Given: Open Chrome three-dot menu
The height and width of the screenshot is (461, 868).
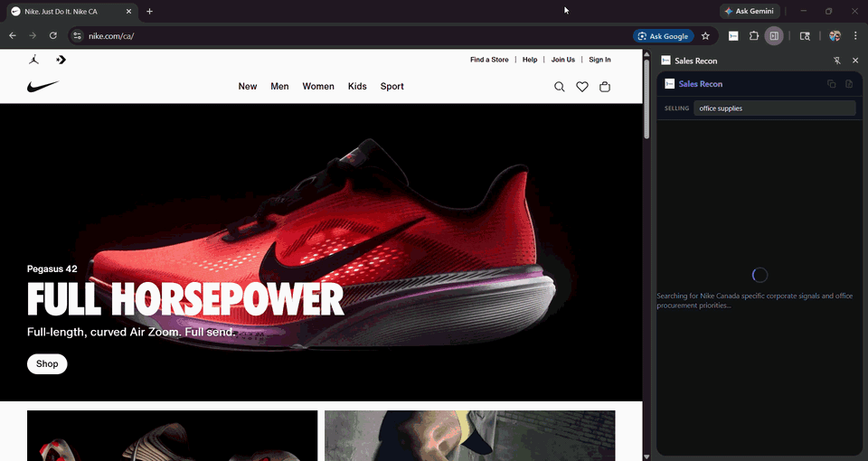Looking at the screenshot, I should point(855,36).
